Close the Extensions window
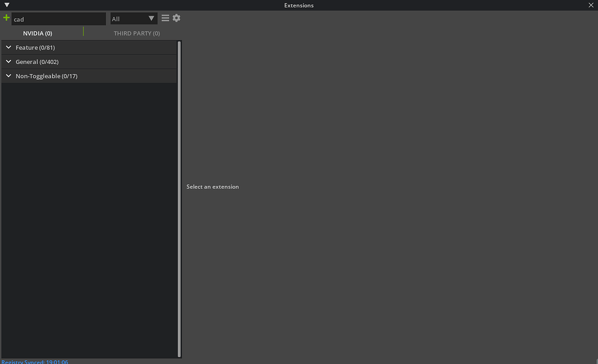This screenshot has height=364, width=598. pyautogui.click(x=592, y=5)
